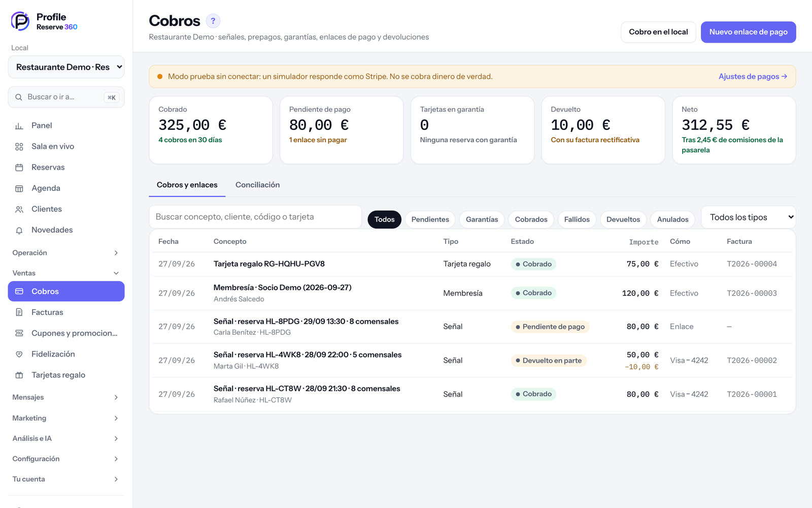The height and width of the screenshot is (508, 812).
Task: Go to Facturas in sidebar
Action: click(66, 312)
